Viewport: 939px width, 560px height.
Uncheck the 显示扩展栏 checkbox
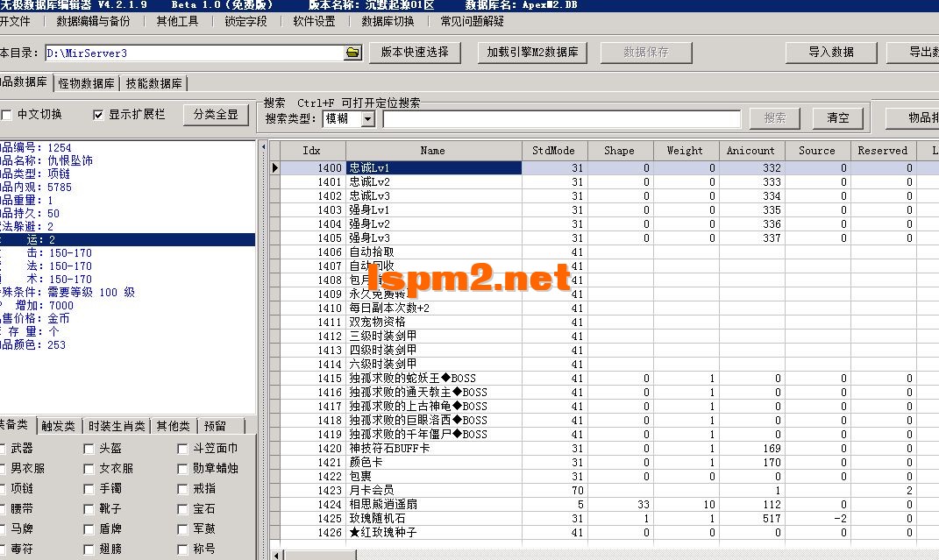(98, 115)
